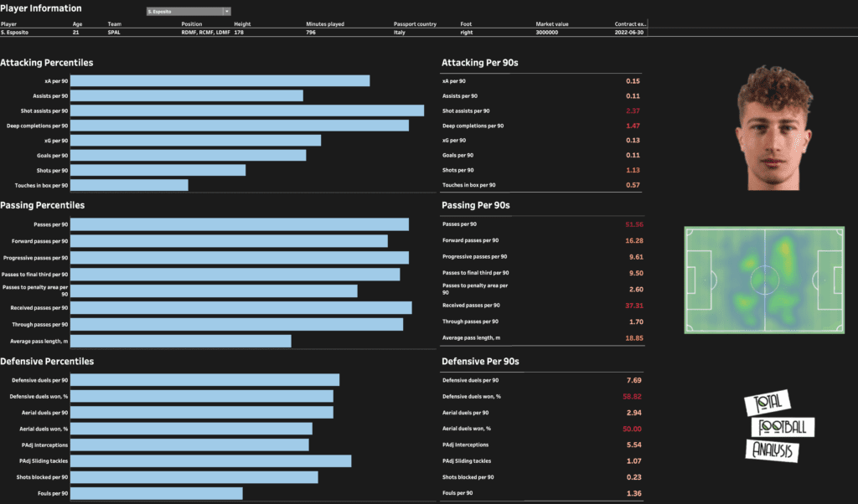Click the 58.82 defensive duels won value
The height and width of the screenshot is (504, 858).
click(633, 396)
